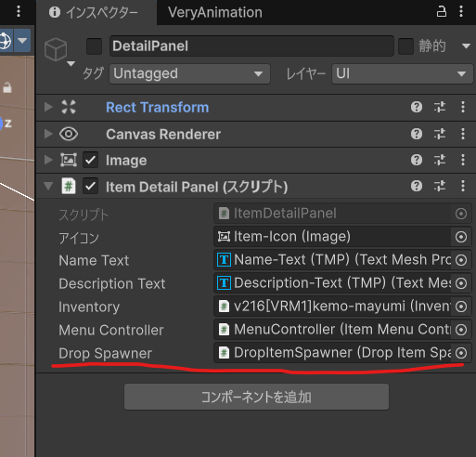The width and height of the screenshot is (476, 457).
Task: Click the Name Text property label
Action: (94, 260)
